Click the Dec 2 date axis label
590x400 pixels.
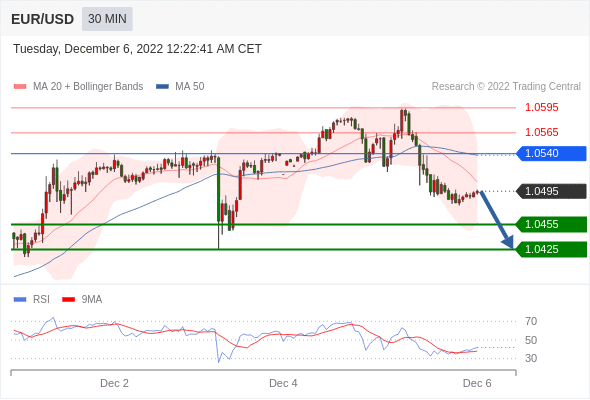(x=114, y=383)
